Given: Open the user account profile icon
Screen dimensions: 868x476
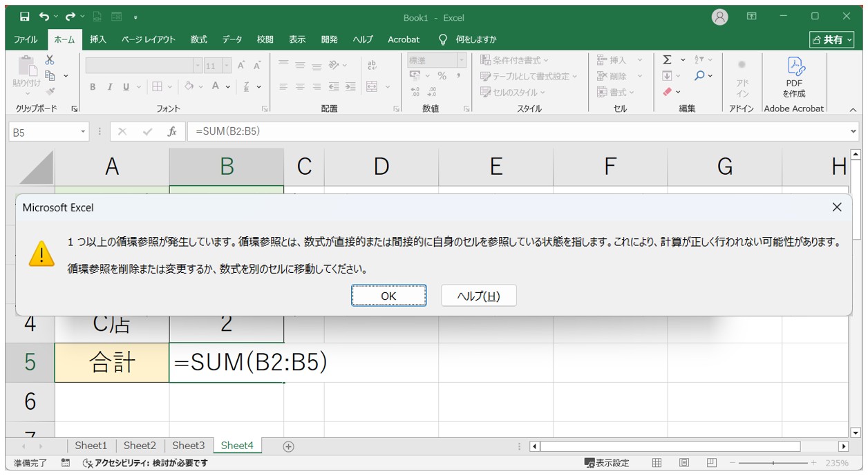Looking at the screenshot, I should click(x=720, y=17).
